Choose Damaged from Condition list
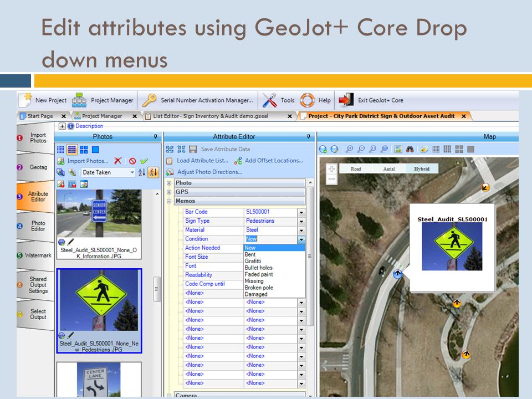532x399 pixels. pyautogui.click(x=274, y=294)
